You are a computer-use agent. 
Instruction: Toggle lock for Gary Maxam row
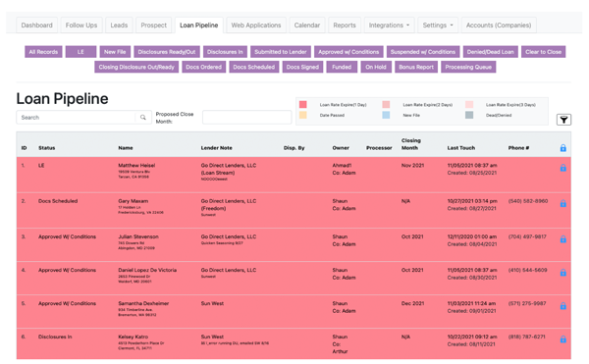click(562, 203)
